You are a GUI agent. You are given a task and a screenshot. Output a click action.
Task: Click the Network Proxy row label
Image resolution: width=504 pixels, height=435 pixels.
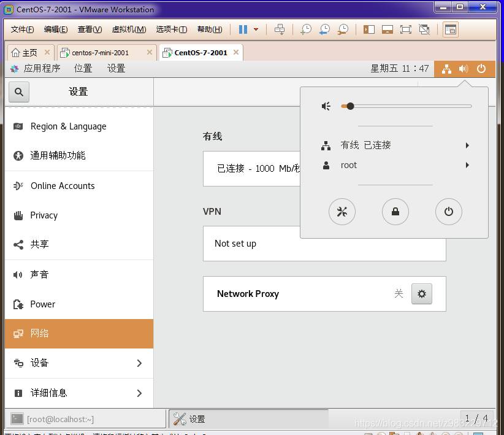(x=248, y=294)
